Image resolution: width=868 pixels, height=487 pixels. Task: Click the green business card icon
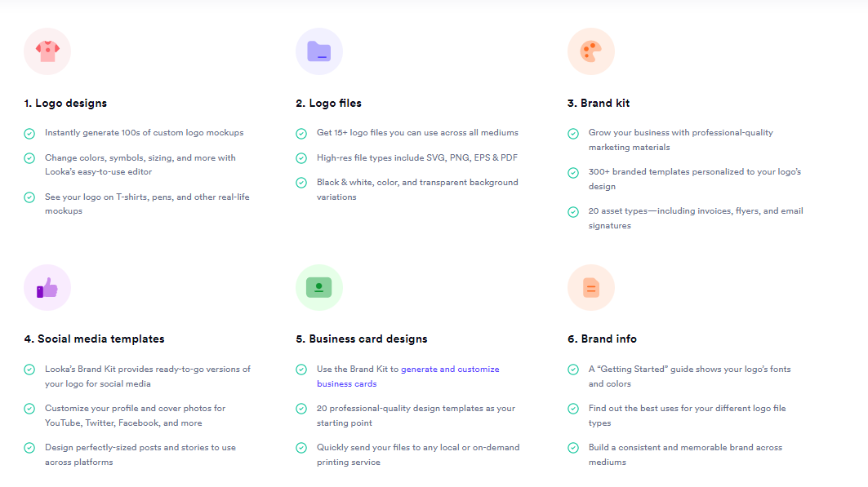click(319, 287)
